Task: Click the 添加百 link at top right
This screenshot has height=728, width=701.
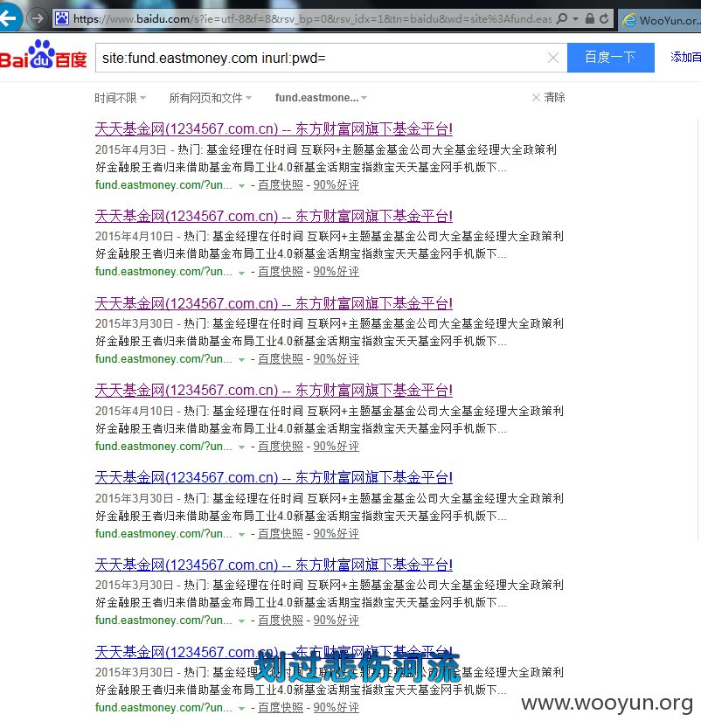Action: click(x=685, y=57)
